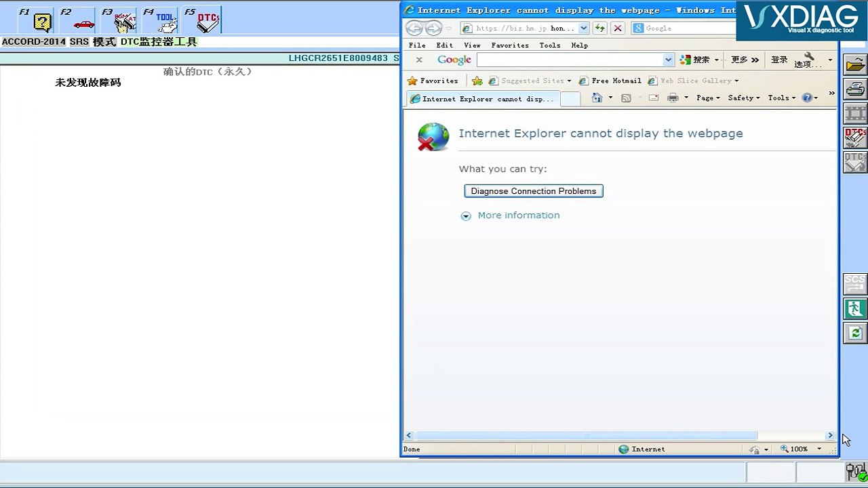The height and width of the screenshot is (488, 868).
Task: Click the 未发现故障码 message text
Action: (88, 83)
